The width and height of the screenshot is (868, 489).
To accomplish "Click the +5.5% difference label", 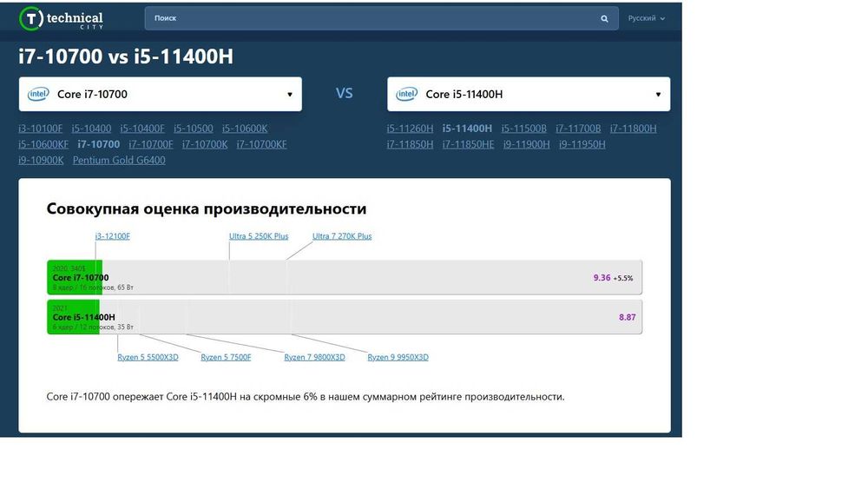I will point(622,279).
